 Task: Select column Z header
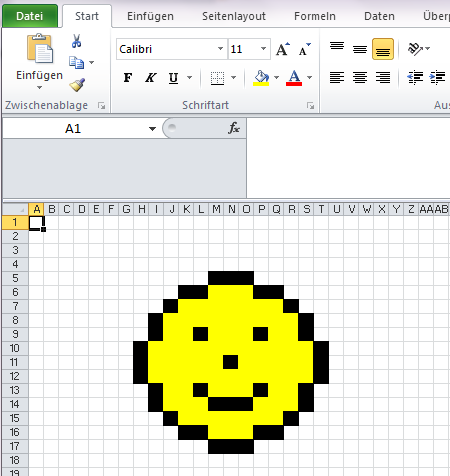(411, 209)
